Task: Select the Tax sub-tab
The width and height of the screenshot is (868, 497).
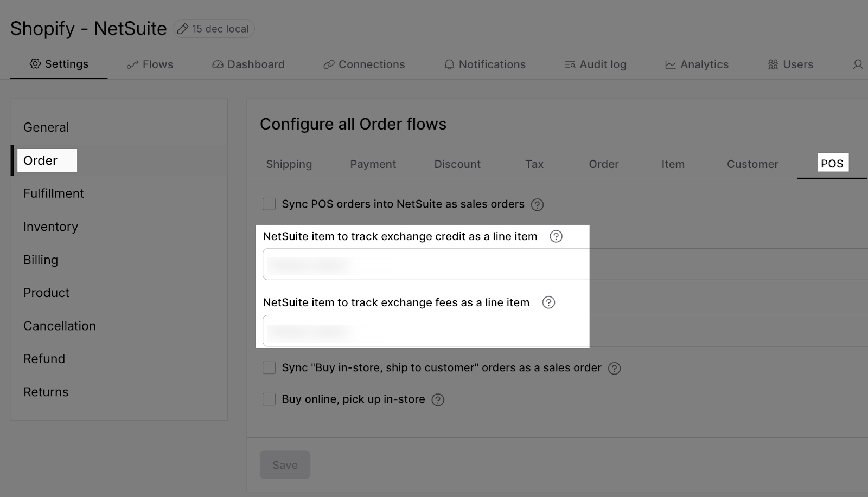Action: coord(534,164)
